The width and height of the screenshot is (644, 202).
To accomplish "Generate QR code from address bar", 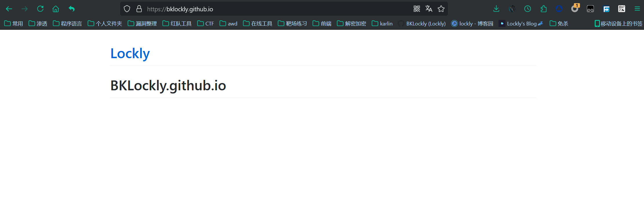I will tap(417, 9).
